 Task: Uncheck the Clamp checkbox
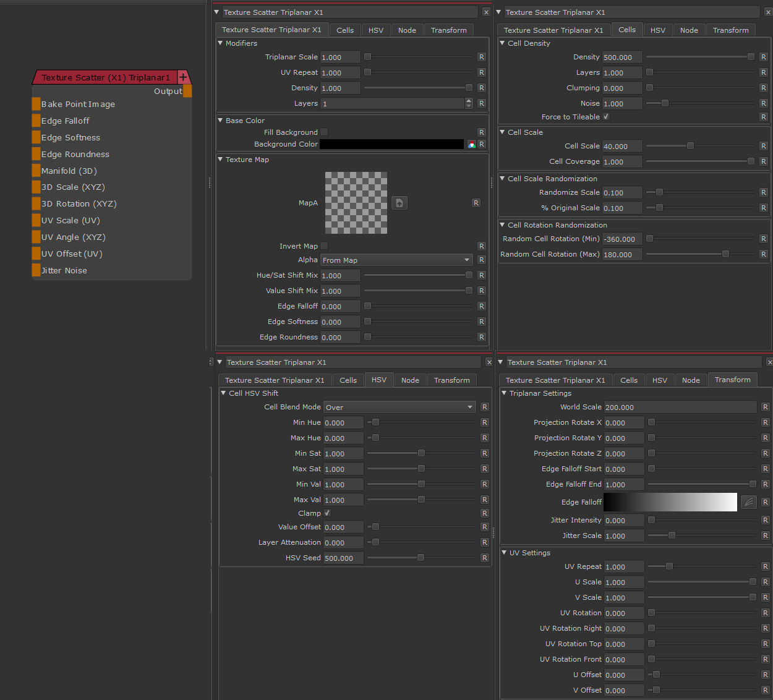pos(327,513)
